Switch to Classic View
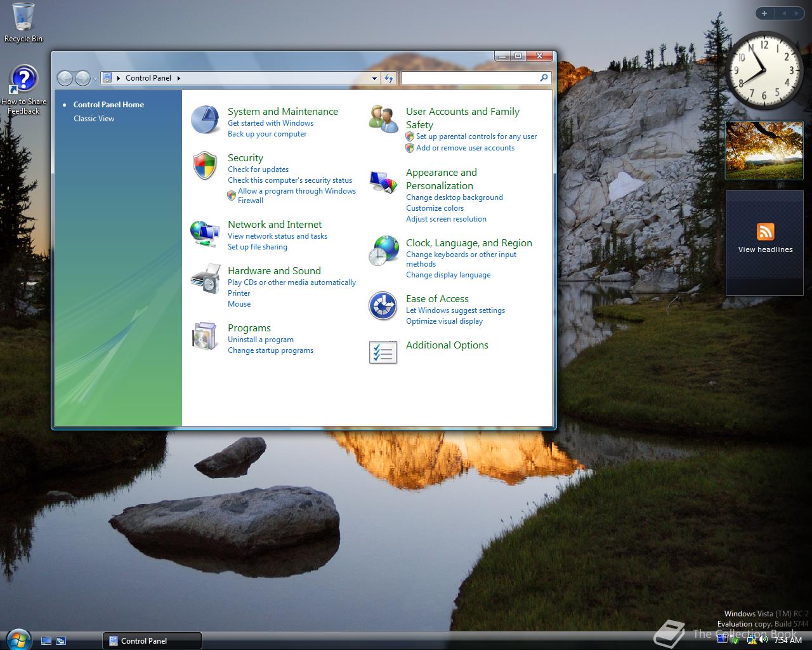812x650 pixels. [94, 119]
